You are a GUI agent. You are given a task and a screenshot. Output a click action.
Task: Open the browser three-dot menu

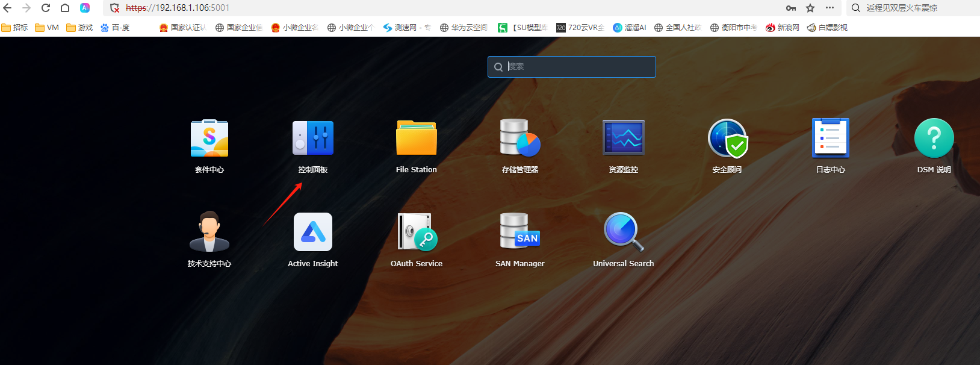click(x=830, y=8)
